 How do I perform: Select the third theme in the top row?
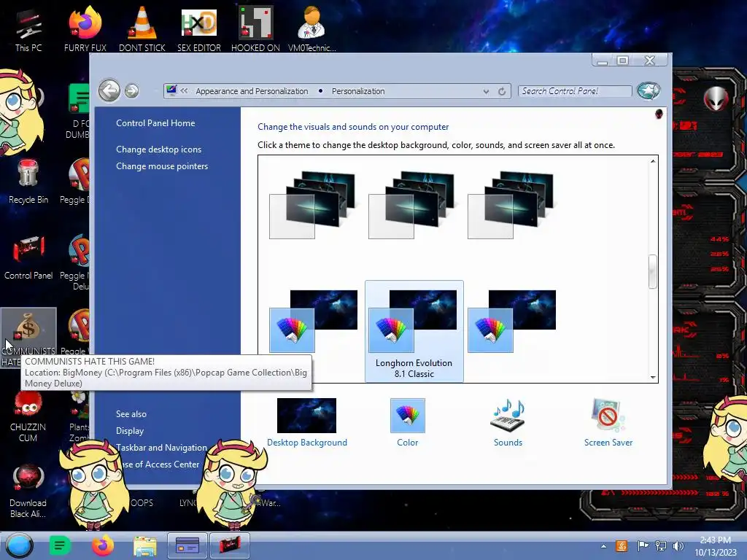[510, 205]
